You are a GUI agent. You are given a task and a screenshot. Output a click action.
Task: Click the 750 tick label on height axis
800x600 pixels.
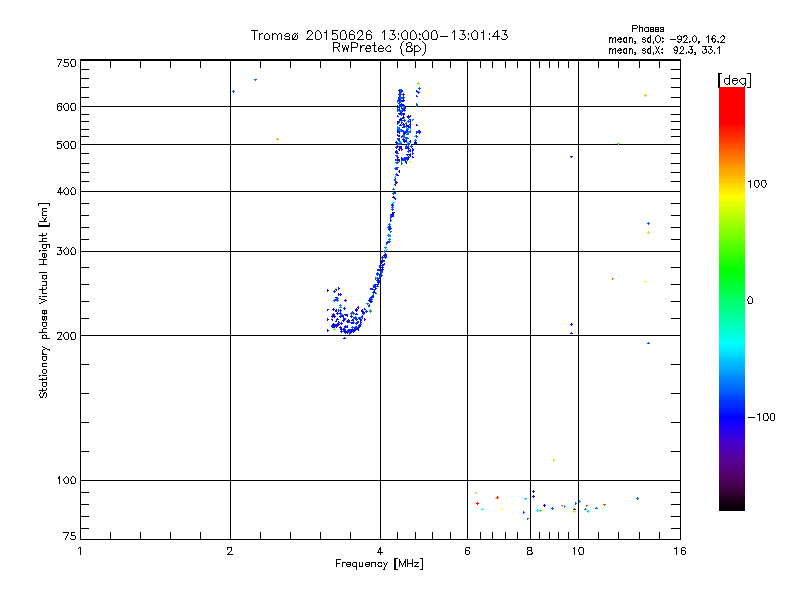tap(66, 63)
